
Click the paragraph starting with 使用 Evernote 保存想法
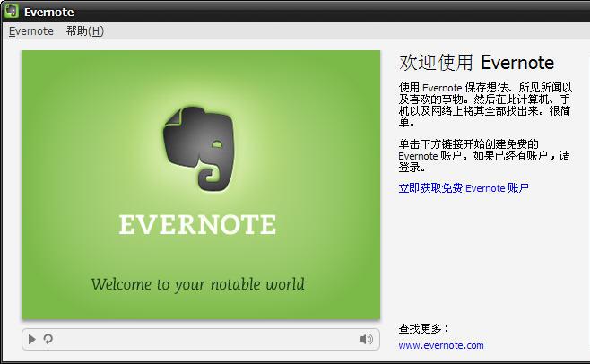point(483,104)
